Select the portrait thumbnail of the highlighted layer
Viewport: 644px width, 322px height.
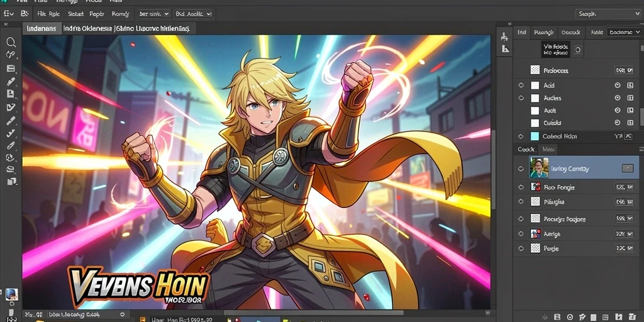click(x=539, y=167)
